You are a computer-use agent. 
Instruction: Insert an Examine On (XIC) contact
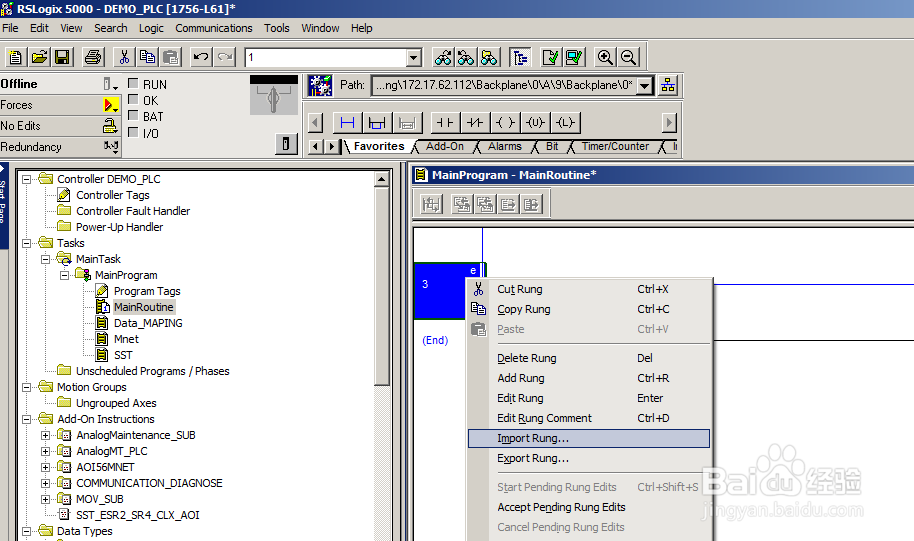[445, 123]
